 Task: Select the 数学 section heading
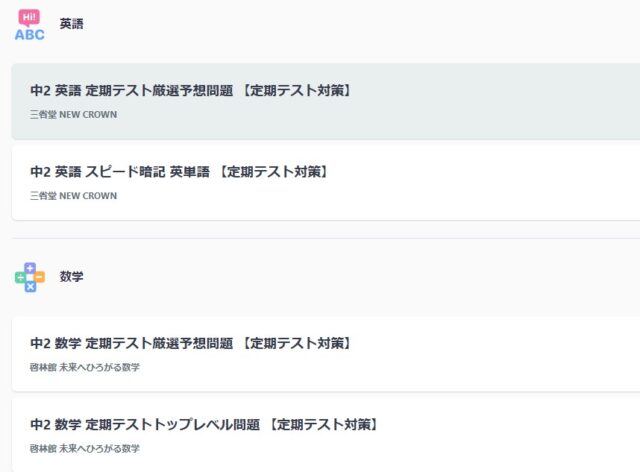click(x=71, y=276)
